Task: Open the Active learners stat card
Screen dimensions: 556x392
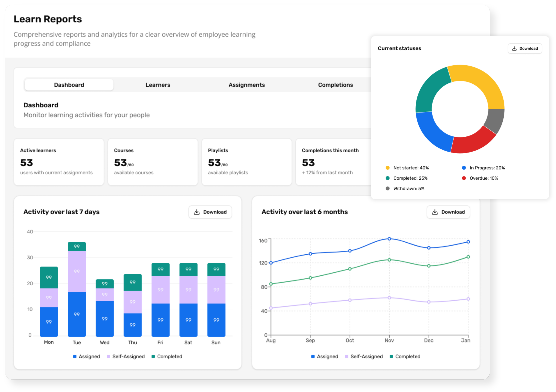Action: click(x=59, y=162)
